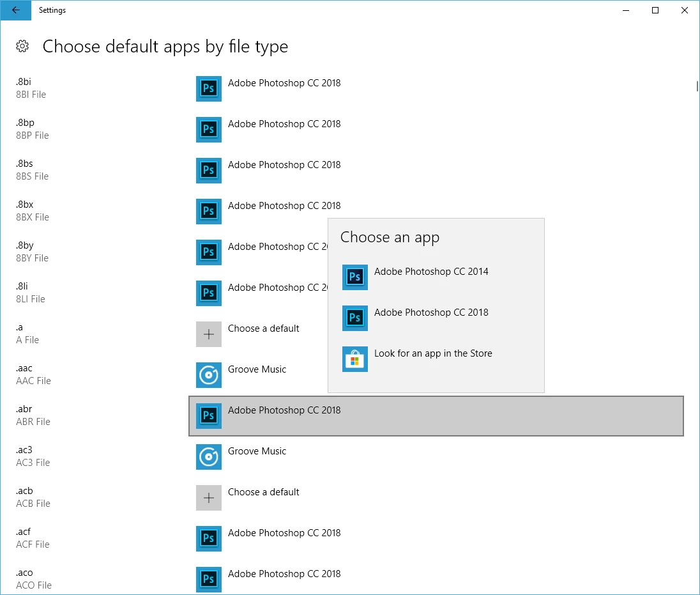700x595 pixels.
Task: Click the Photoshop icon for .abr
Action: click(208, 416)
